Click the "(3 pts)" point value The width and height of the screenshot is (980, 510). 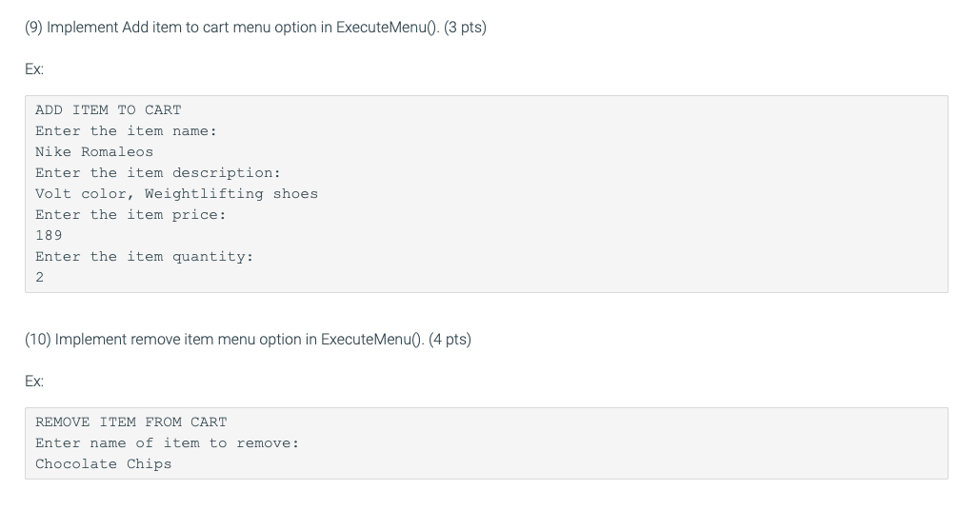tap(465, 28)
